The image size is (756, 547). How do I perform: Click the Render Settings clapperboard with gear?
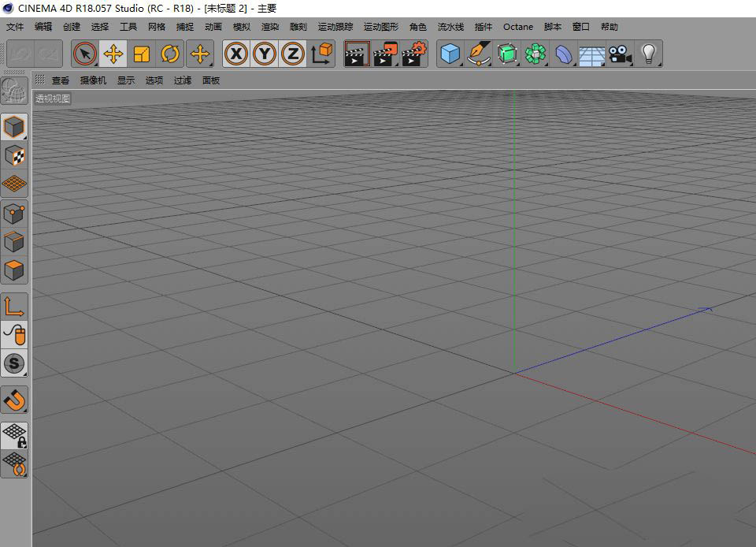(x=413, y=54)
